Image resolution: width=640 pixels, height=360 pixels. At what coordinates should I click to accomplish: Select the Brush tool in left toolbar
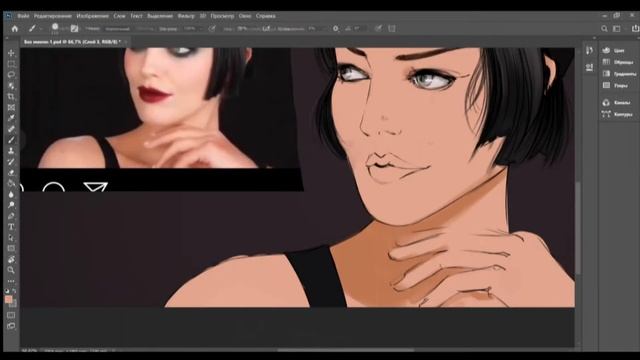pos(11,140)
